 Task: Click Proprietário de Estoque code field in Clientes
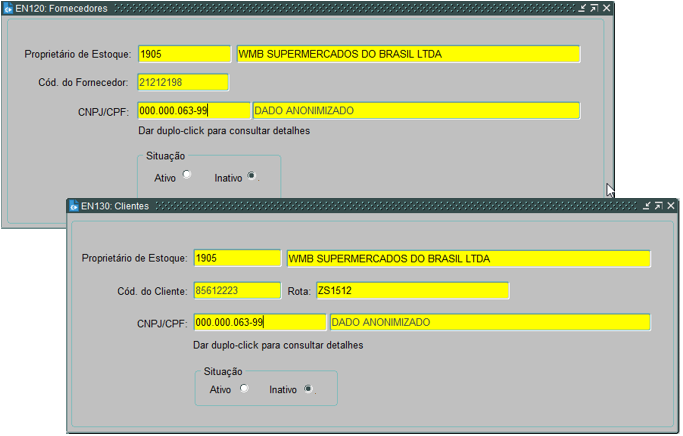click(x=237, y=258)
